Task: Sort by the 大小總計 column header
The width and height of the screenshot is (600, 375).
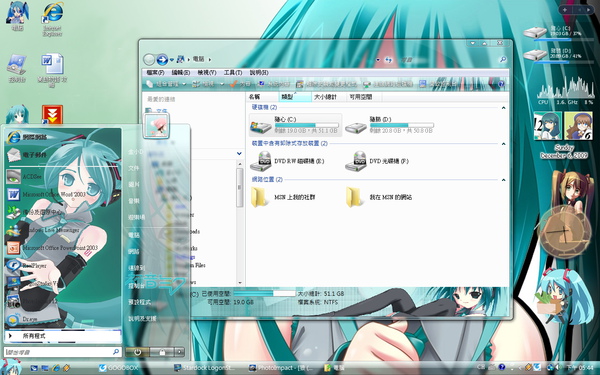Action: [x=329, y=97]
